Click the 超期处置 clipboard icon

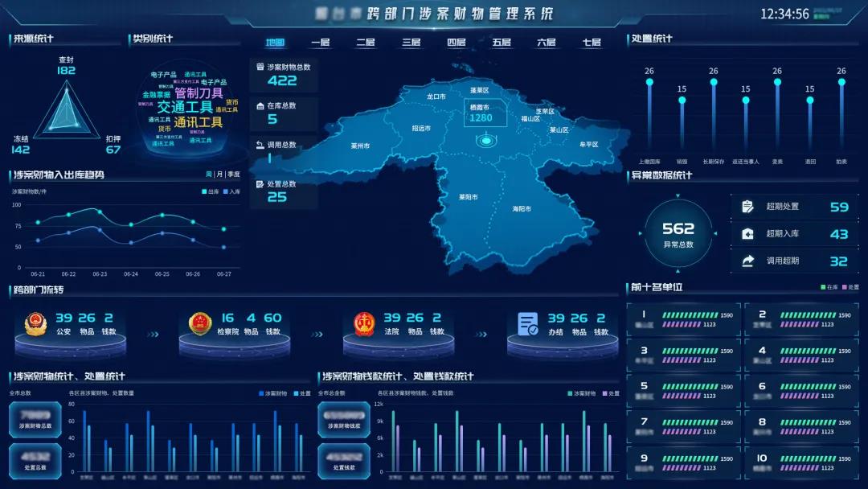coord(747,207)
